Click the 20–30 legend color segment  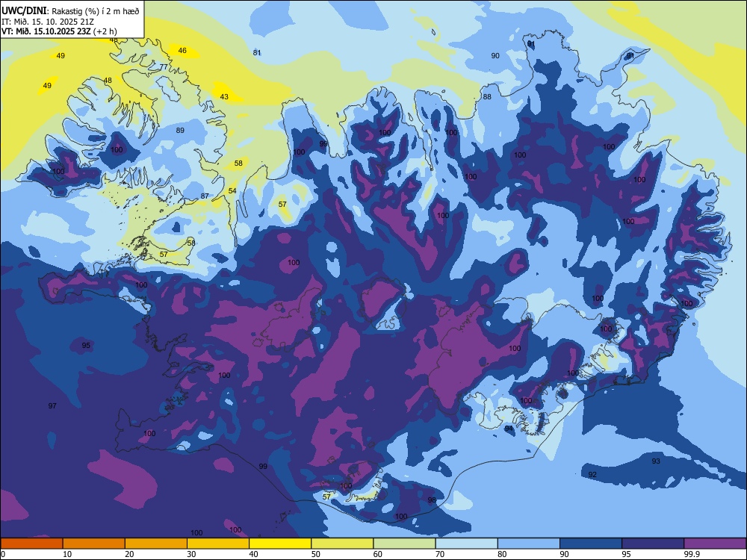pos(156,544)
